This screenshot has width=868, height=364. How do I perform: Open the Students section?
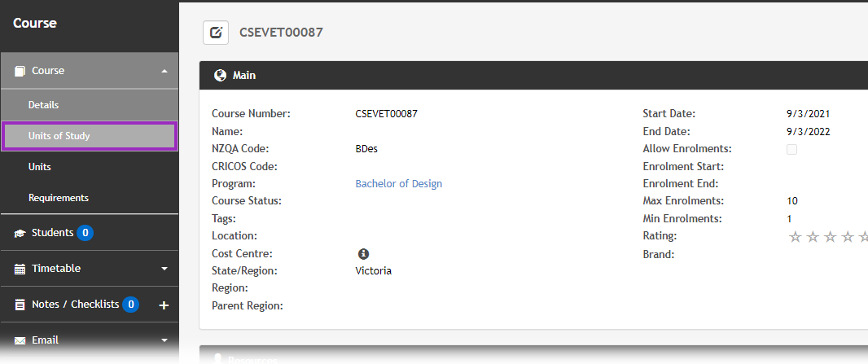[89, 233]
